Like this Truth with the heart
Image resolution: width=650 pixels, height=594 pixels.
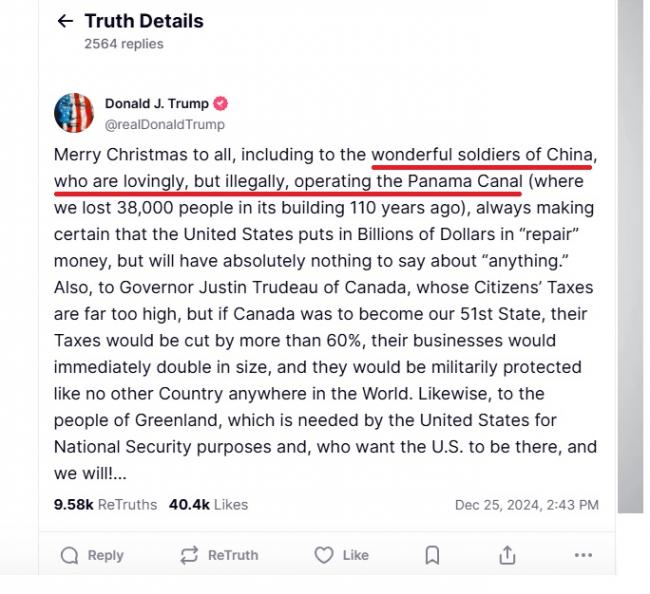342,555
